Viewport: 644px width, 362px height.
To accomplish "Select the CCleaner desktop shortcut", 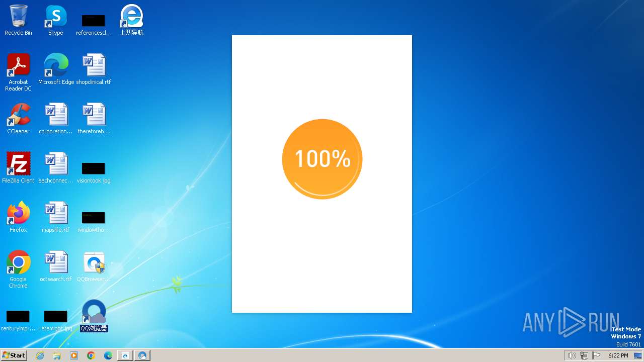I will tap(18, 119).
